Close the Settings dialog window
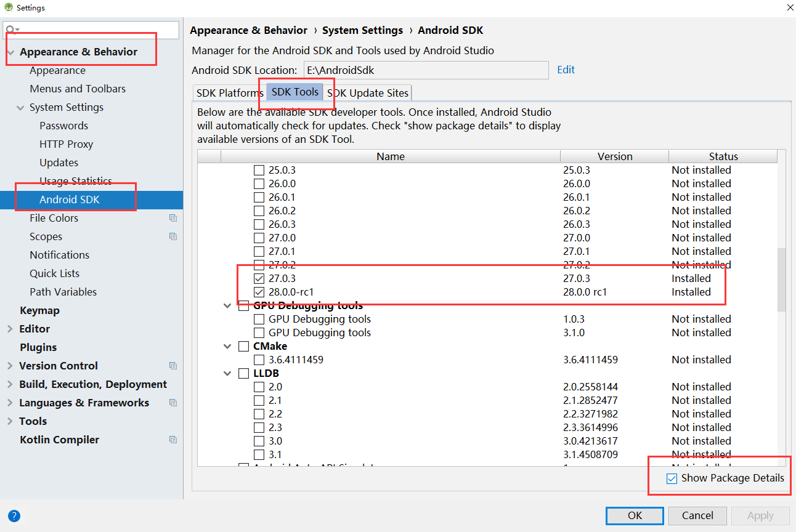796x532 pixels. tap(790, 7)
